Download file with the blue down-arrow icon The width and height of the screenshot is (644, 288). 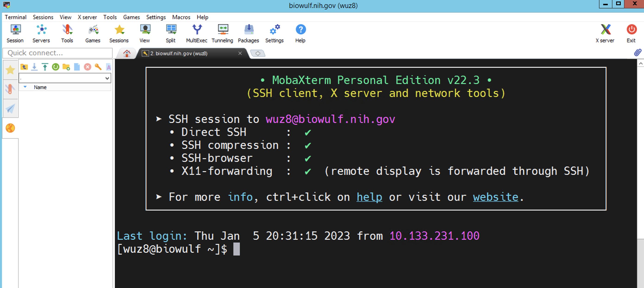34,67
